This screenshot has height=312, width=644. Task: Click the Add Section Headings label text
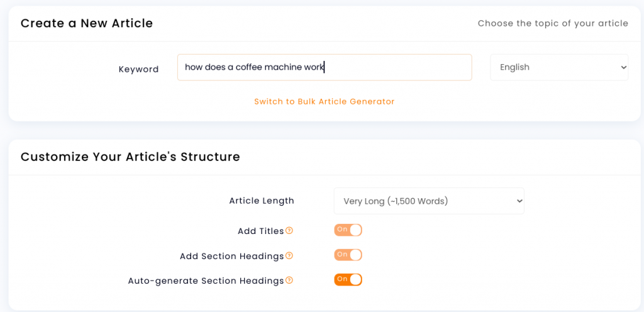(x=231, y=256)
